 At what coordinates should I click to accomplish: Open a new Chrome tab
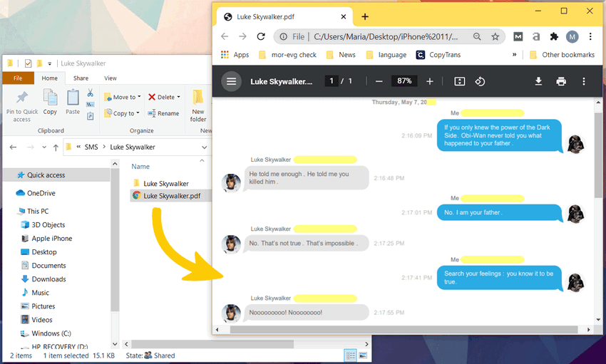(365, 16)
